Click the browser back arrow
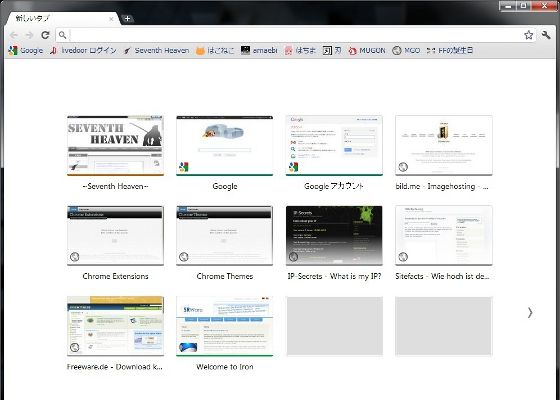560x400 pixels. coord(14,35)
